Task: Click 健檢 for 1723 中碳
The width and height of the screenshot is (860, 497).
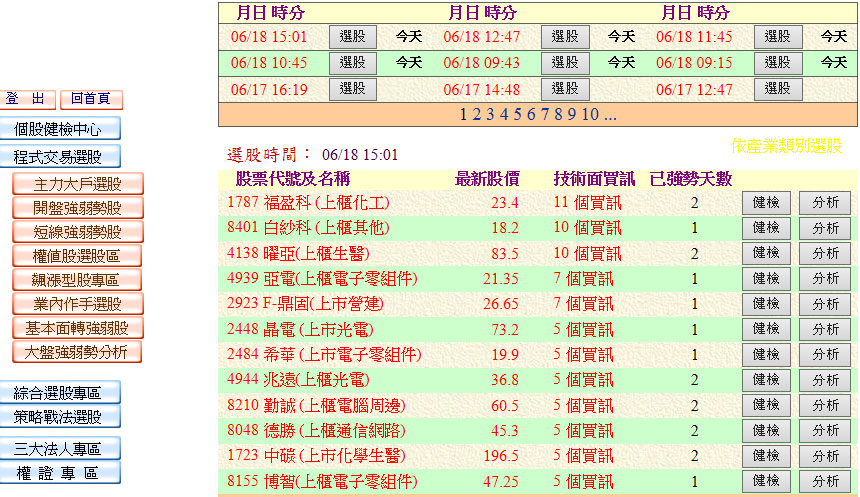Action: 766,455
